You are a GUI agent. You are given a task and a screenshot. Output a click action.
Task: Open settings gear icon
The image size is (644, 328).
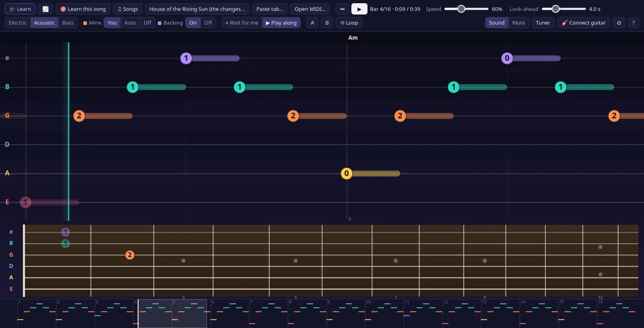coord(619,23)
